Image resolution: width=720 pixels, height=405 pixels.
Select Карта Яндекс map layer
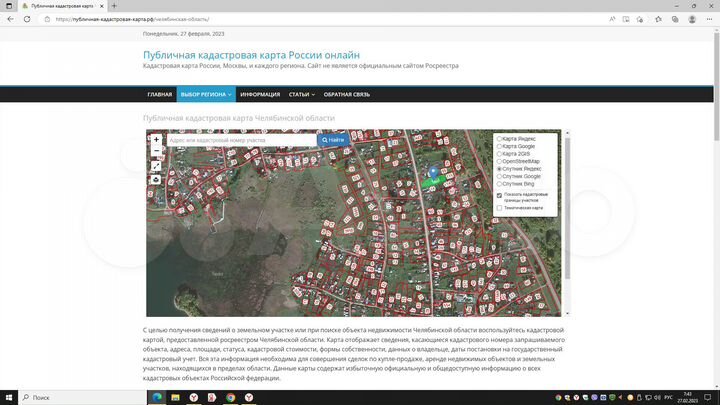click(517, 139)
